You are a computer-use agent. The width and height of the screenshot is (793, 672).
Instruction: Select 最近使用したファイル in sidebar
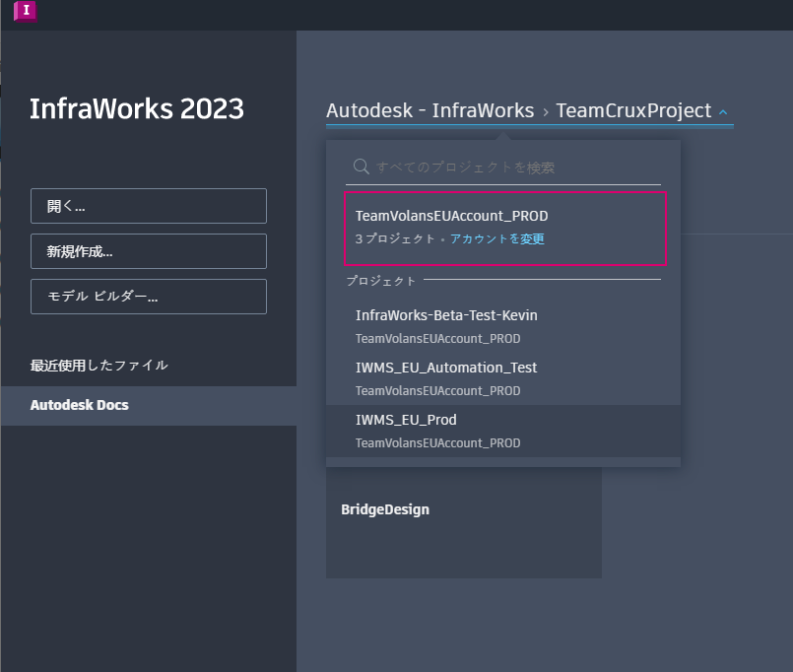coord(99,366)
